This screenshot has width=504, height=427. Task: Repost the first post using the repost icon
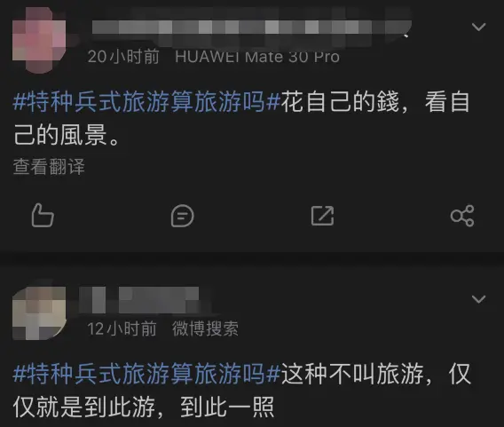(322, 216)
